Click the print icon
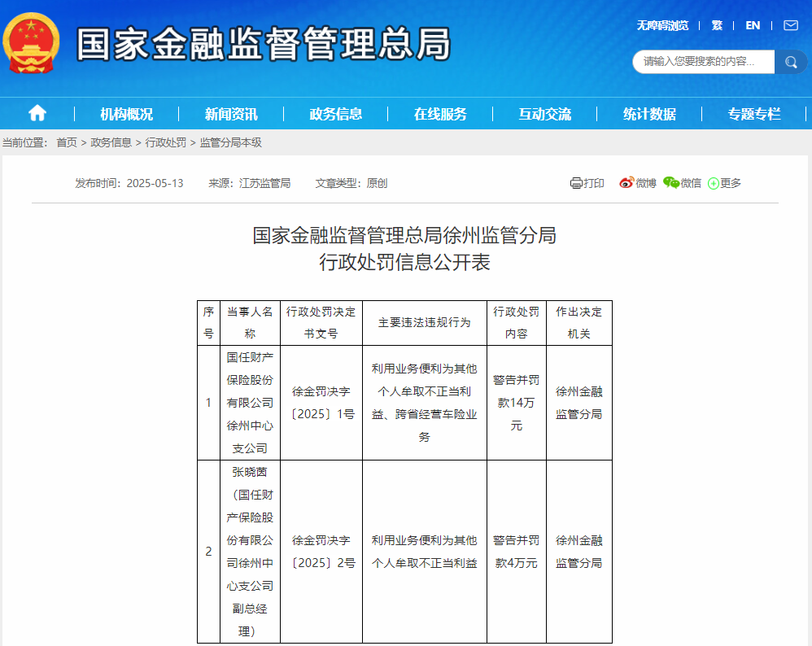 click(576, 183)
